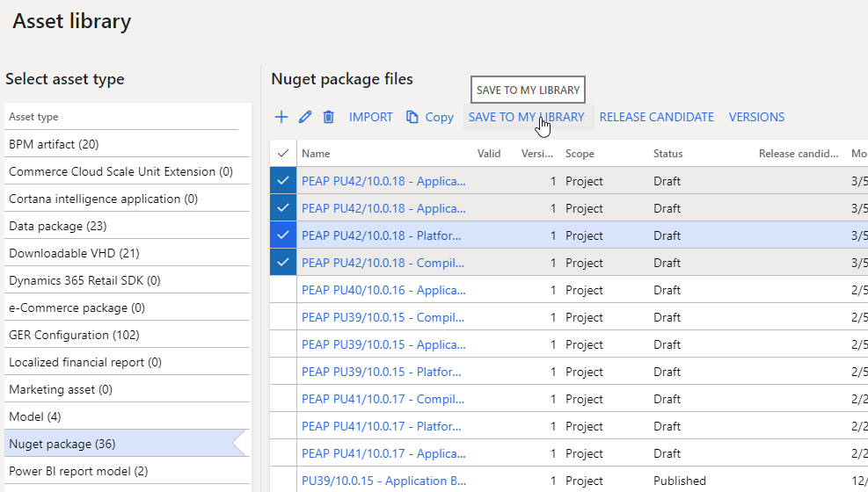
Task: Check the PEAP PU39/10.0.15 - Compil... row
Action: coord(283,317)
